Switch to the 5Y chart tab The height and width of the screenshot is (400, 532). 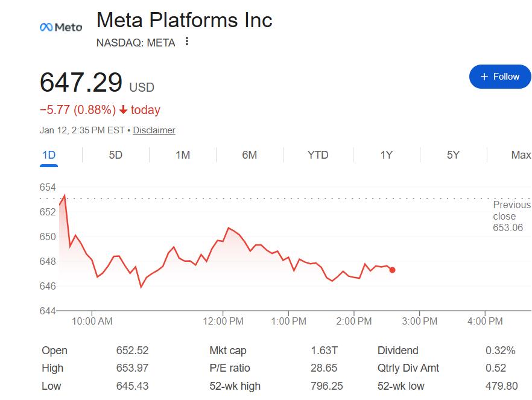[x=453, y=155]
